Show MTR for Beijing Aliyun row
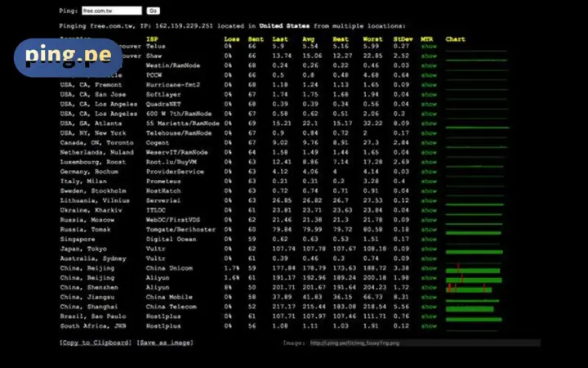This screenshot has width=588, height=368. coord(429,278)
